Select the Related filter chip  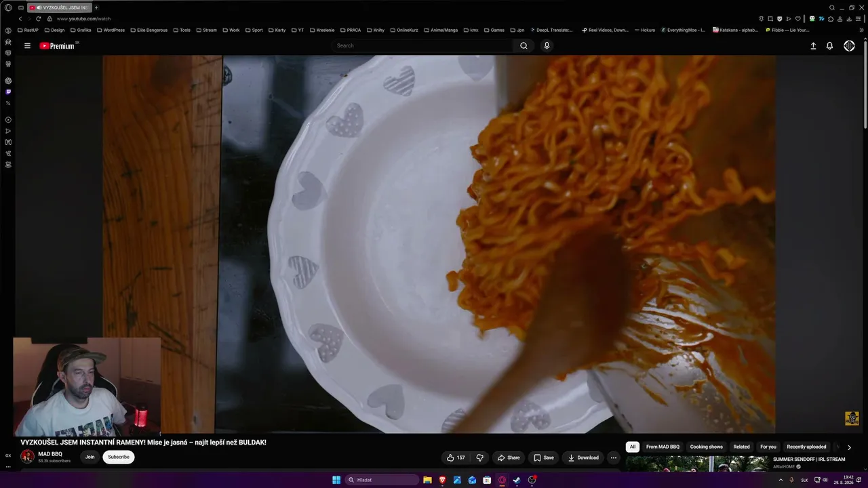click(741, 447)
